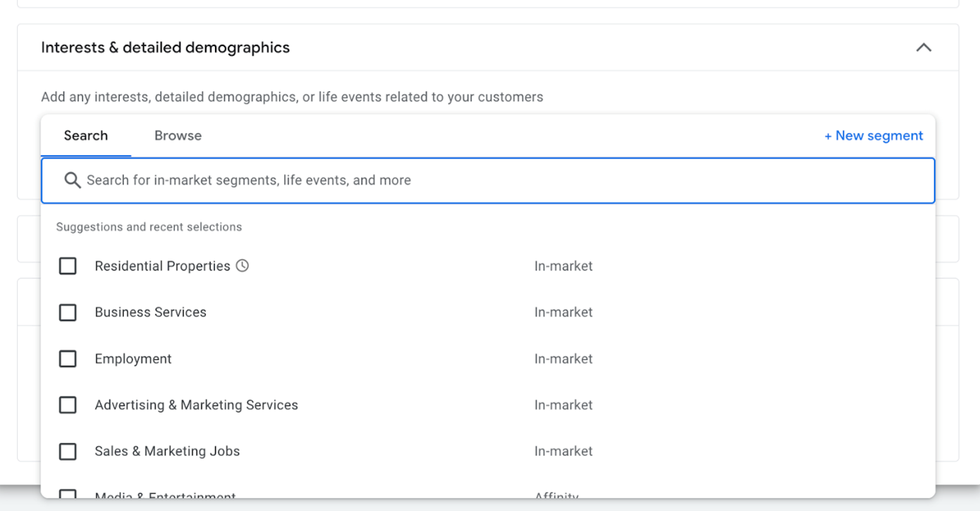
Task: Click the Business Services segment label
Action: [x=151, y=312]
